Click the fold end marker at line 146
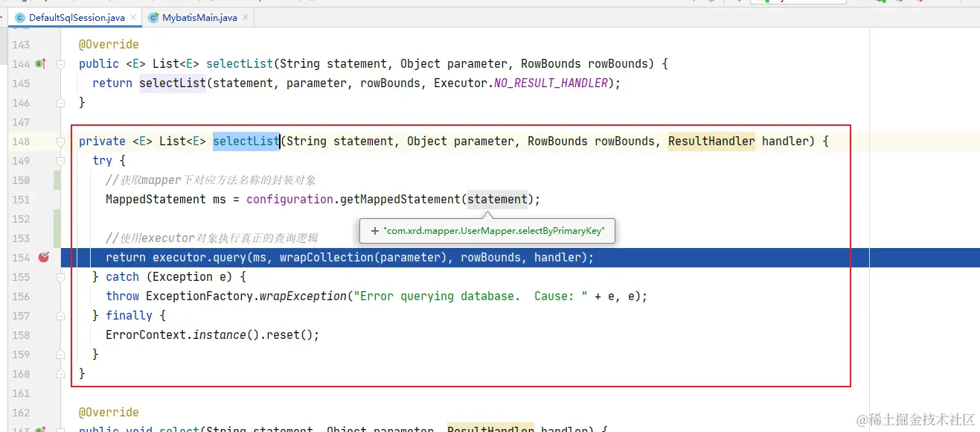The height and width of the screenshot is (432, 980). [x=60, y=103]
